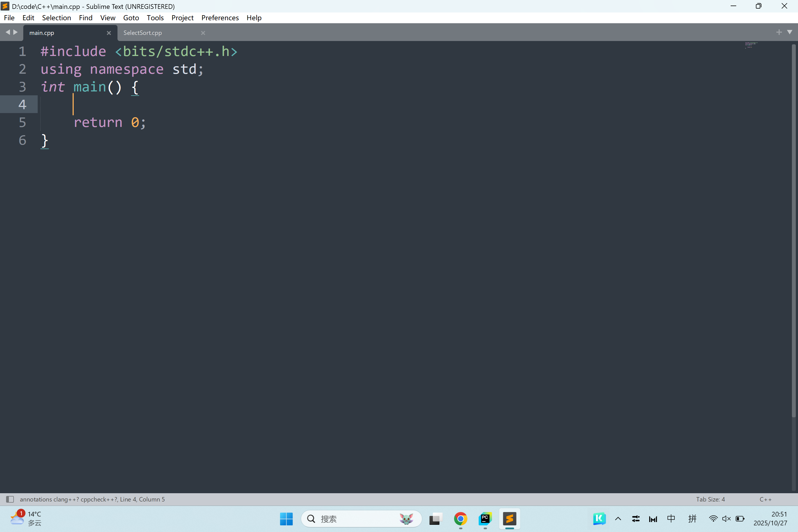Open the Preferences menu

[220, 18]
